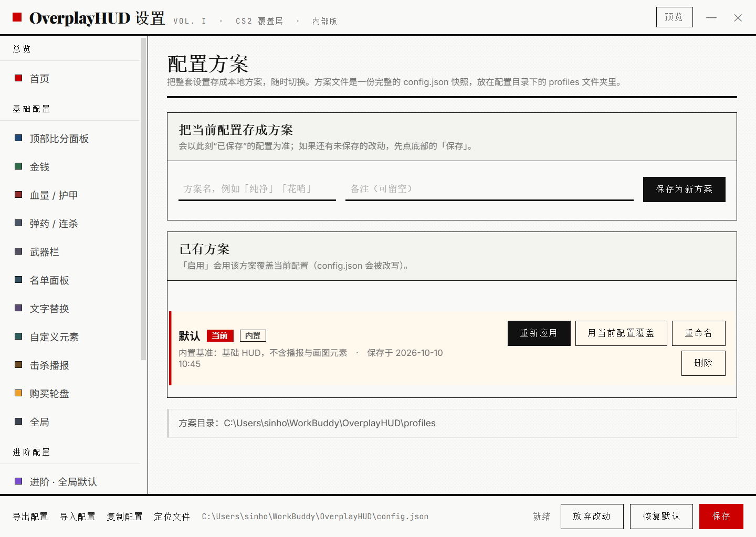Click the 导入配置 link
Image resolution: width=756 pixels, height=537 pixels.
(78, 517)
